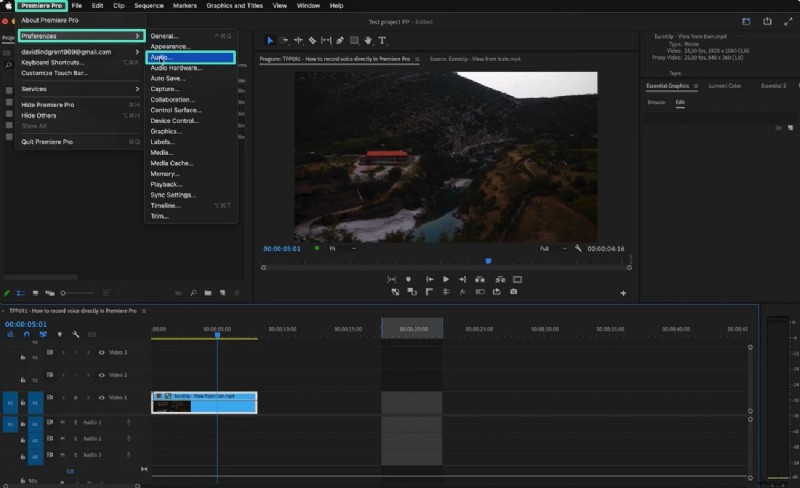Expand the davidlindgren account submenu
Screen dimensions: 800x488
coord(80,52)
